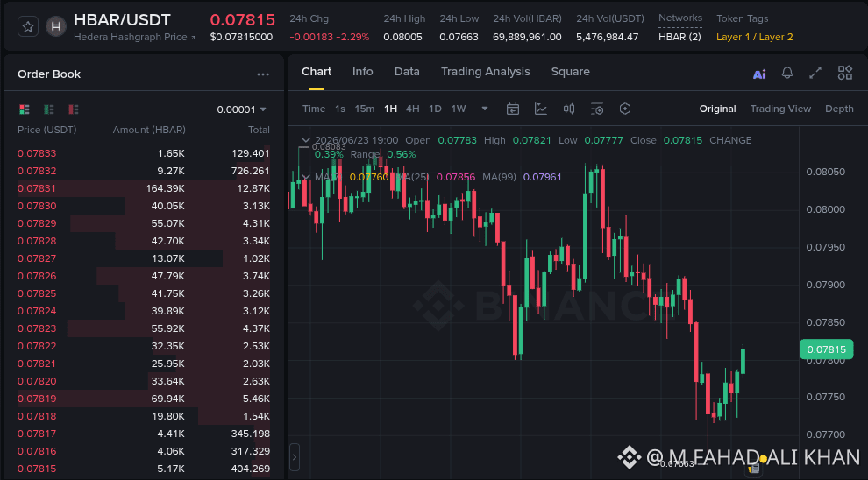Image resolution: width=868 pixels, height=480 pixels.
Task: Switch to Trading View chart
Action: click(780, 109)
